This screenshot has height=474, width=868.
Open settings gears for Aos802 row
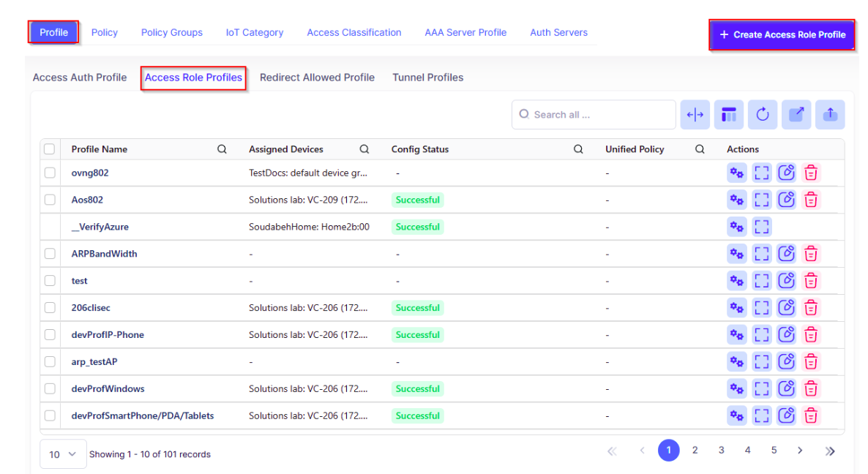click(736, 200)
